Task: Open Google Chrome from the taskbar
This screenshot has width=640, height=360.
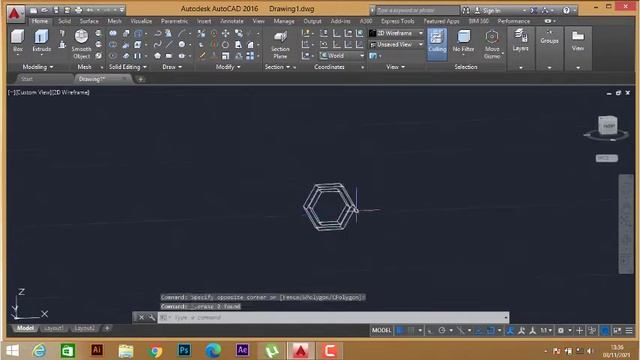Action: point(155,350)
